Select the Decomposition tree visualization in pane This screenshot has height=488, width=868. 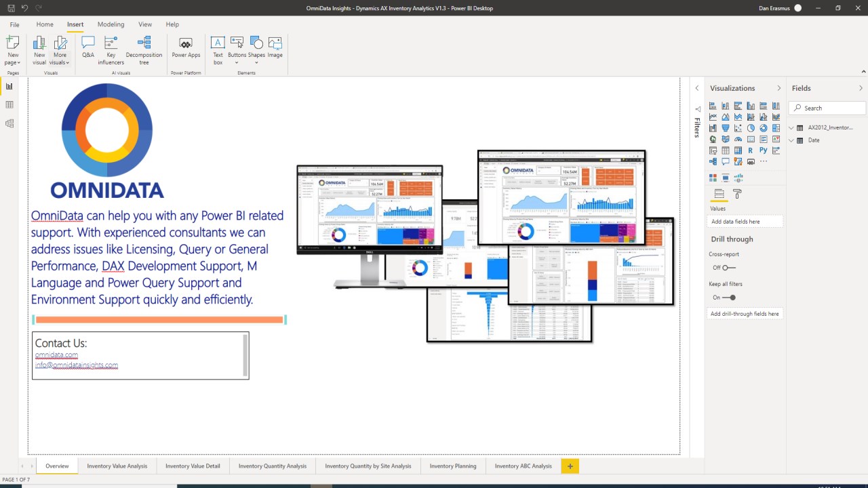click(713, 161)
